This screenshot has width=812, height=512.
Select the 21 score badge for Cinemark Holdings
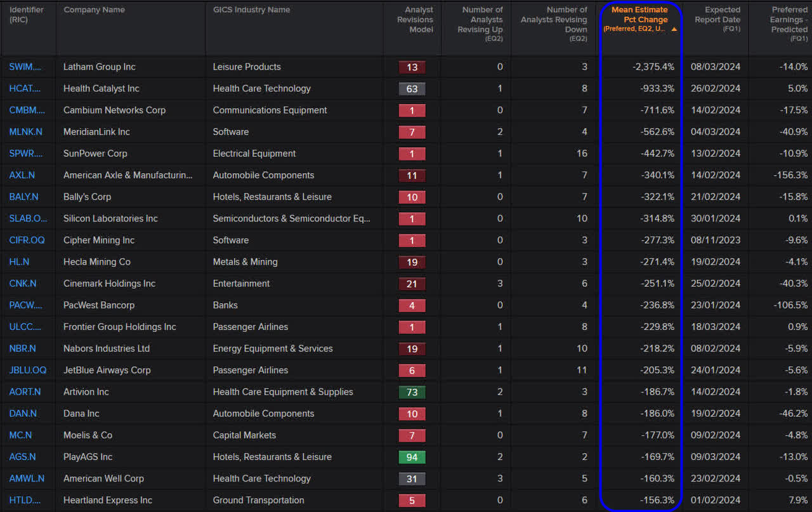click(412, 284)
